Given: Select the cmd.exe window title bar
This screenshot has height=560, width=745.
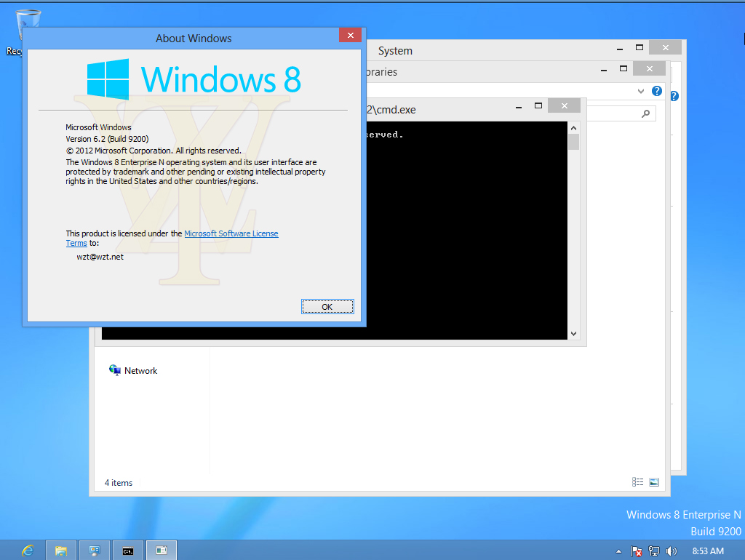Looking at the screenshot, I should (x=451, y=108).
